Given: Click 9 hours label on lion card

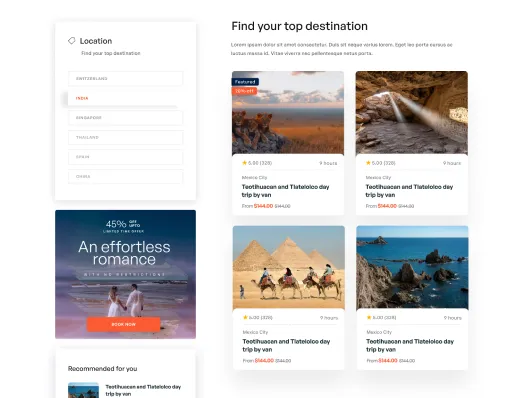Looking at the screenshot, I should [x=328, y=163].
